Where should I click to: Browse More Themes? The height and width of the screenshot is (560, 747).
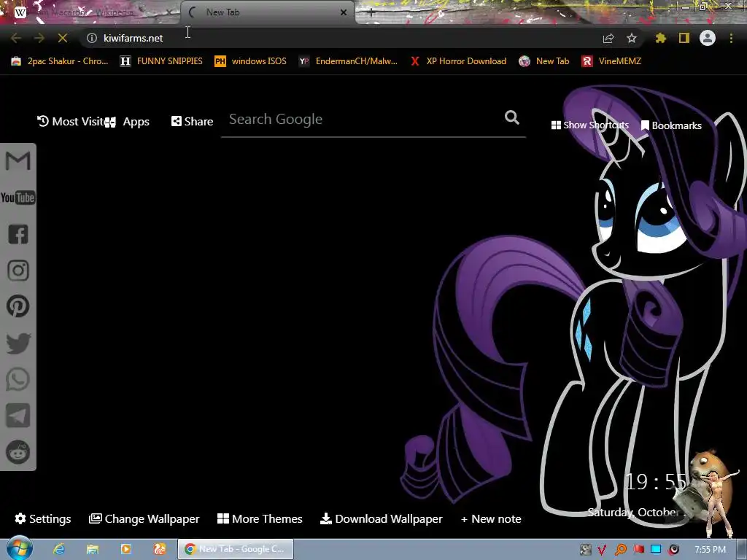coord(260,518)
